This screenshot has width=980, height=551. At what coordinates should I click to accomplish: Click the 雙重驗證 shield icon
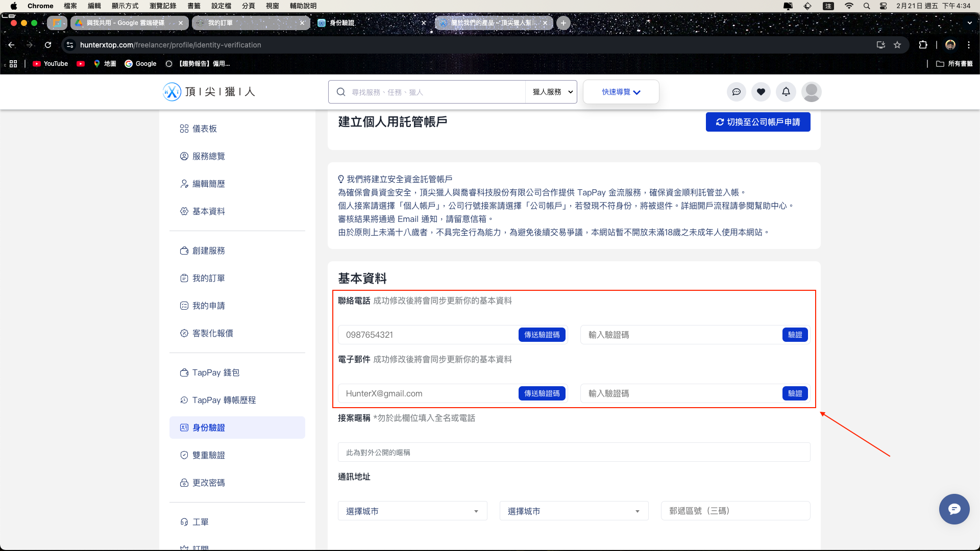[x=184, y=455]
